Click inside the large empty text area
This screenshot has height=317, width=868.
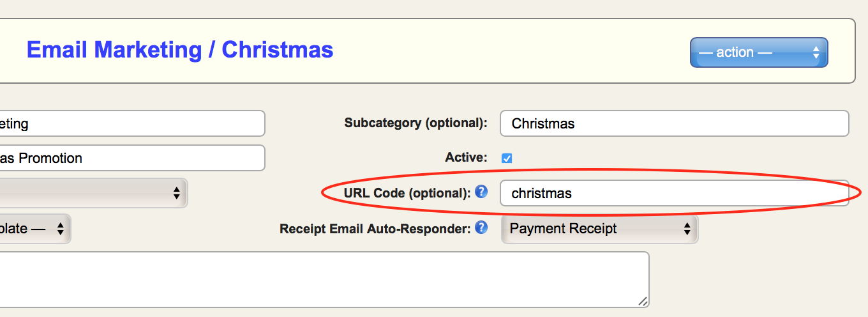pos(319,279)
